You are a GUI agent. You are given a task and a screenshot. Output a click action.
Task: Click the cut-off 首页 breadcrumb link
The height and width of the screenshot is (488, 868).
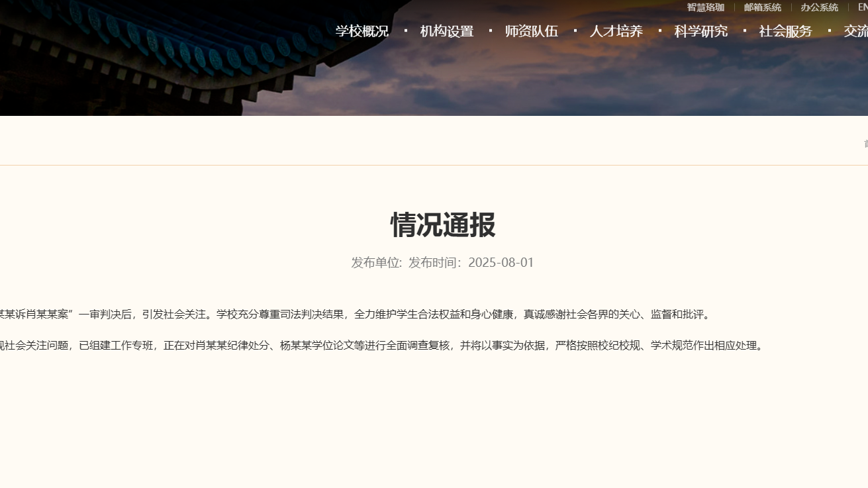click(865, 144)
